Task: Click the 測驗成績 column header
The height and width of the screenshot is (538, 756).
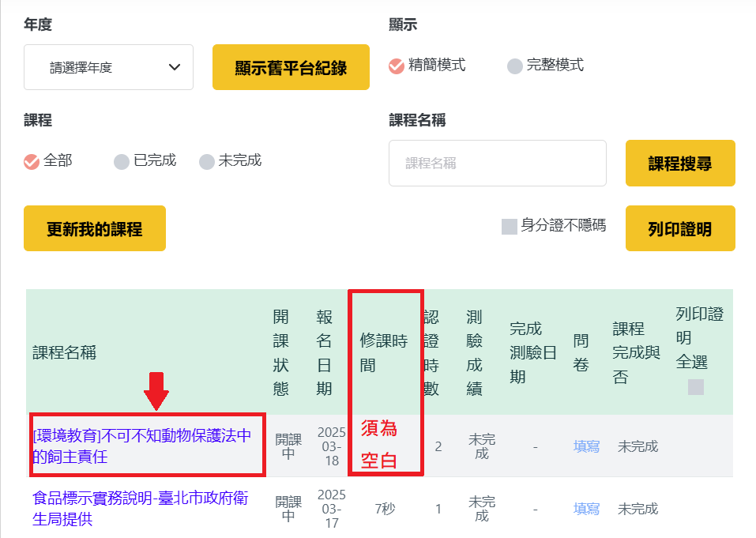Action: pyautogui.click(x=475, y=353)
